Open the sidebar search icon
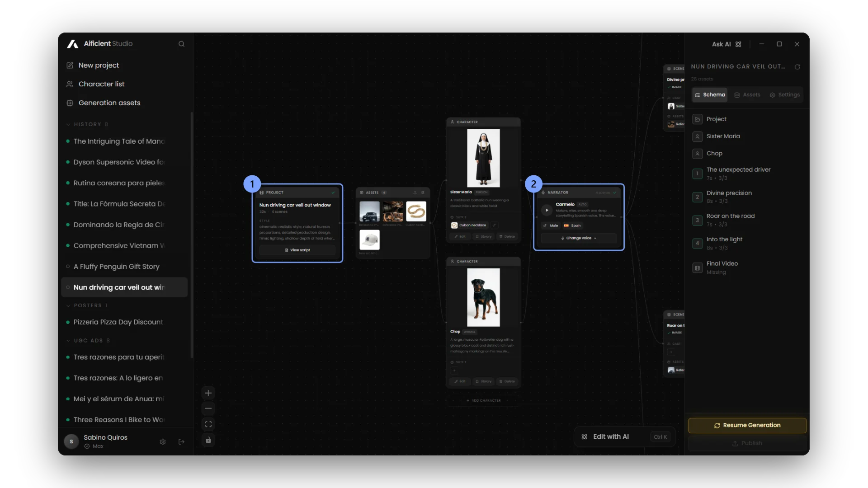Image resolution: width=868 pixels, height=488 pixels. [181, 44]
